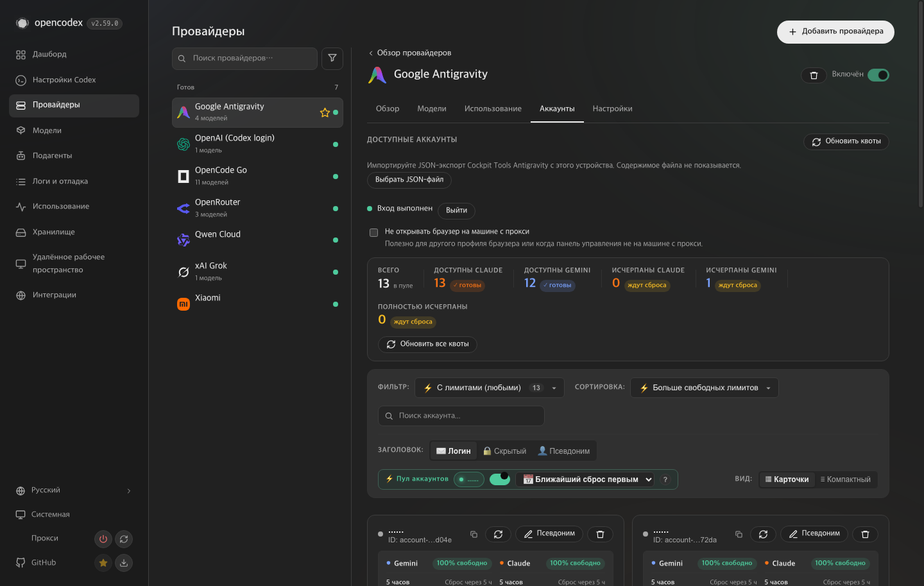Click Выбрать JSON-файл button
The image size is (924, 586).
pyautogui.click(x=409, y=180)
